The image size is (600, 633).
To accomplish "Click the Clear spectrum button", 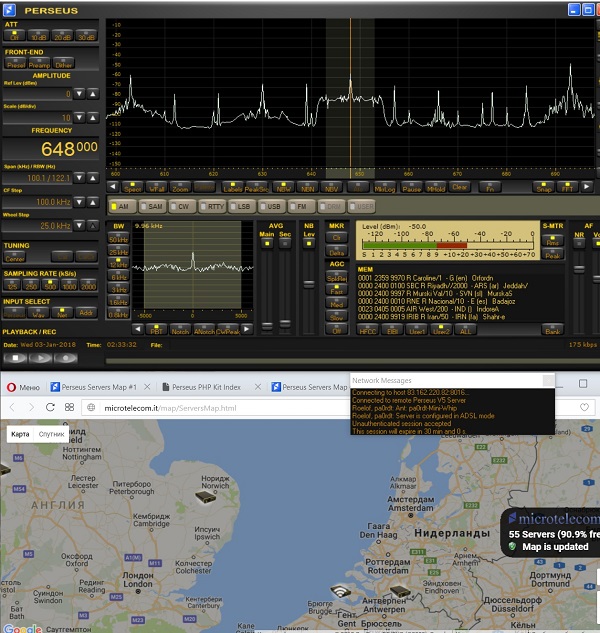I will 459,187.
